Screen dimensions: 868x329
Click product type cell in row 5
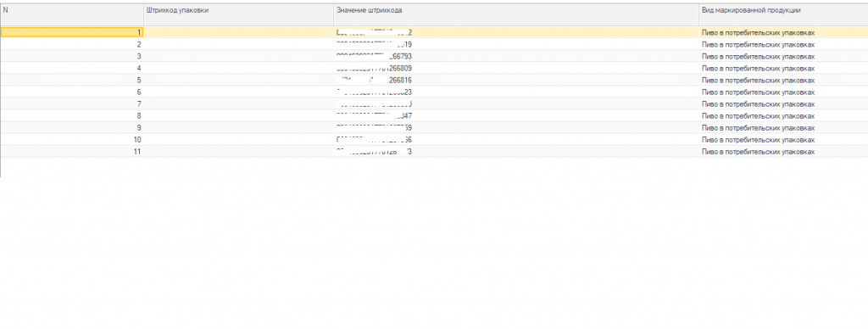pyautogui.click(x=783, y=81)
